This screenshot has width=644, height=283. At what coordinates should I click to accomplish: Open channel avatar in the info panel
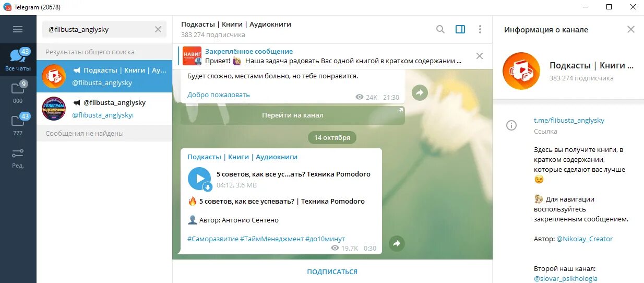(x=521, y=71)
